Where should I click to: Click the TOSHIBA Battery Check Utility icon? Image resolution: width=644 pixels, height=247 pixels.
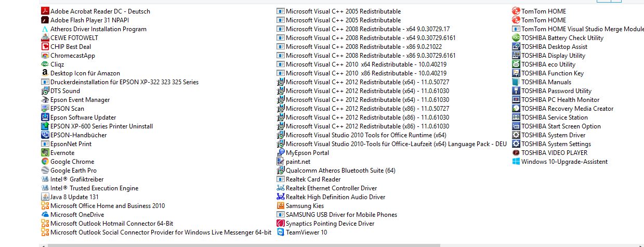click(516, 37)
